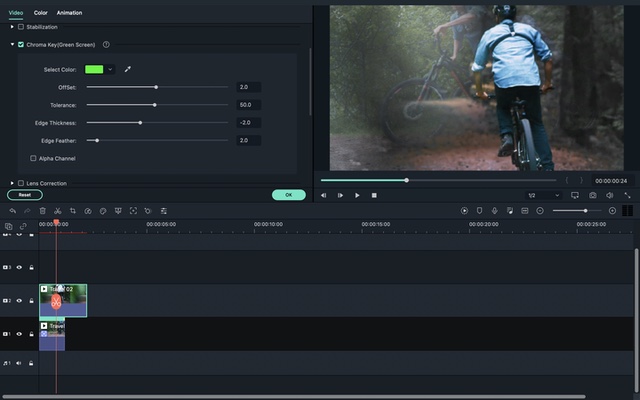Click the Edge Thickness slider handle
The width and height of the screenshot is (640, 400).
[140, 122]
